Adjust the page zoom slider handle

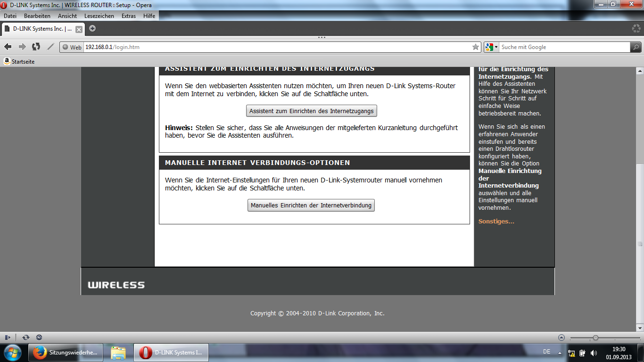pos(595,337)
